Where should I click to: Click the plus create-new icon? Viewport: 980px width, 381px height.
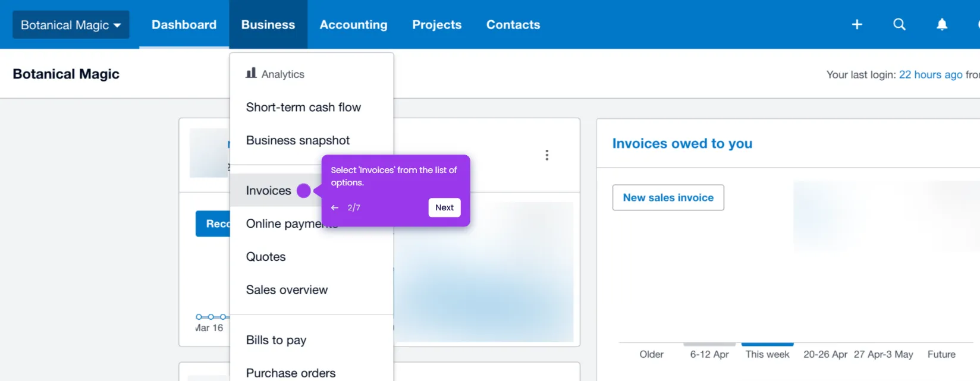point(857,24)
